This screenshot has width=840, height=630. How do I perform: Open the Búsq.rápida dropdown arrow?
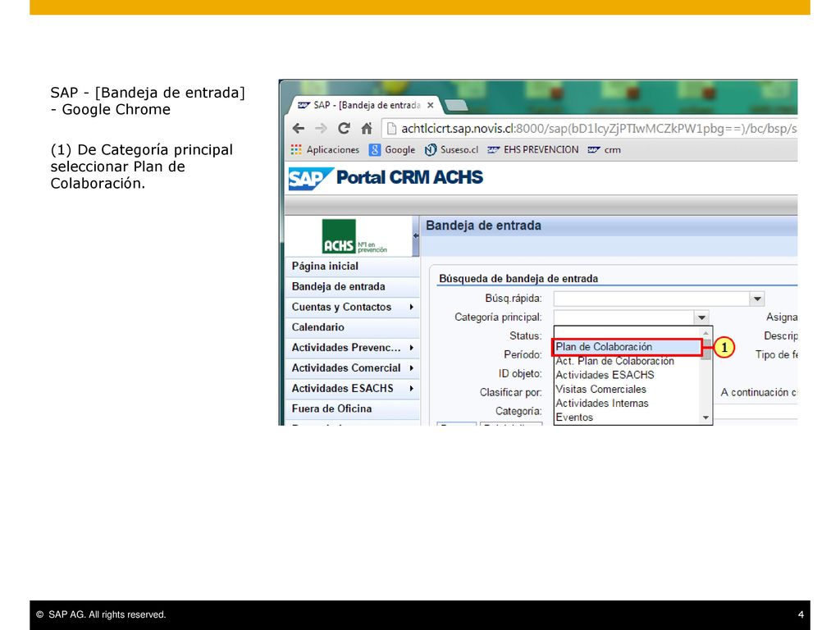coord(757,299)
